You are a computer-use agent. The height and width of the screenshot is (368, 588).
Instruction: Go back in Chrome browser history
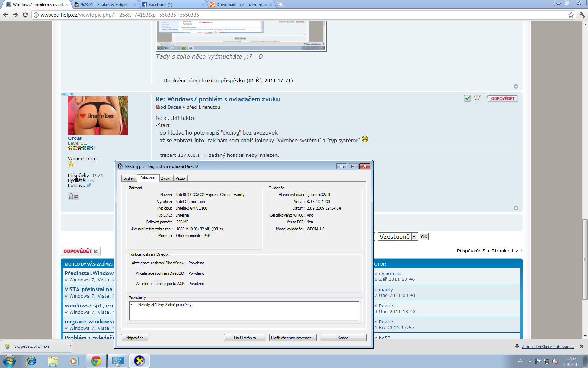coord(6,15)
